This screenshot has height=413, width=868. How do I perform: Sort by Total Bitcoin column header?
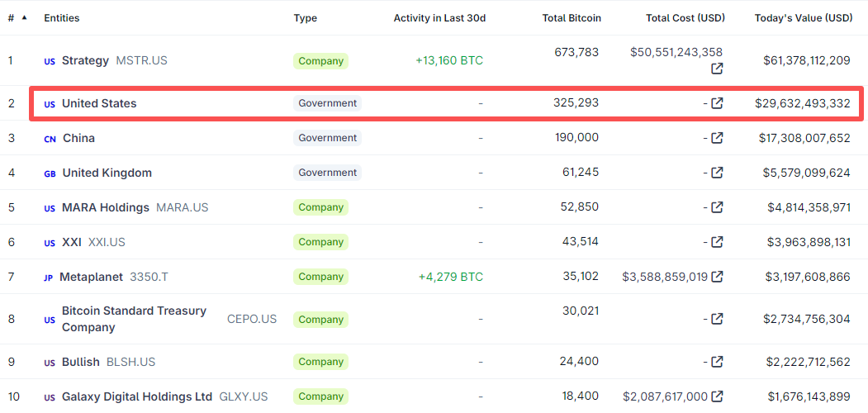(x=572, y=18)
